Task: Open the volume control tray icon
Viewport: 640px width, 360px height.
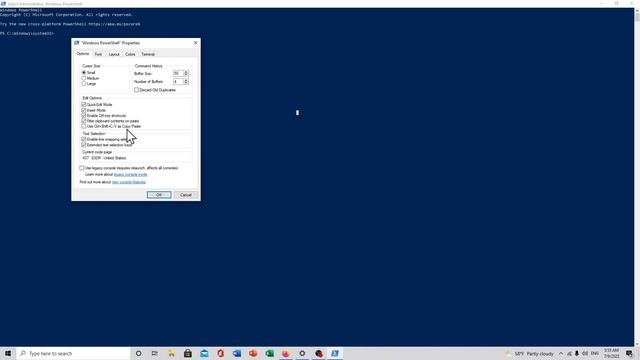Action: 585,353
